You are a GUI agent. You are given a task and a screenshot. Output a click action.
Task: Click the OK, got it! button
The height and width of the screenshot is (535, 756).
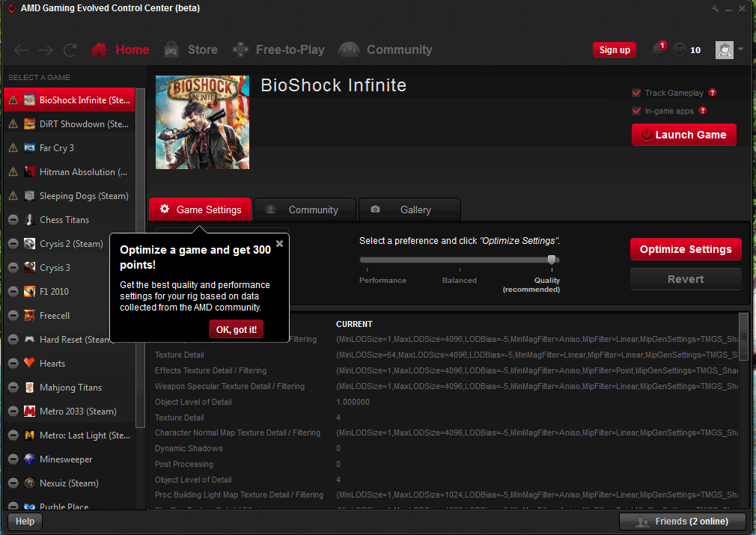coord(237,330)
